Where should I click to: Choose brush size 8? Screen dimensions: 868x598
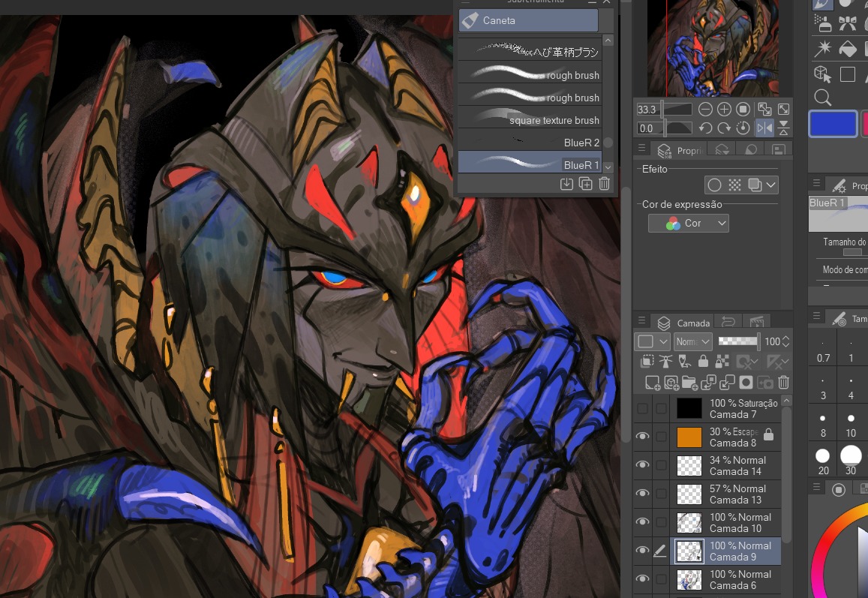click(823, 424)
